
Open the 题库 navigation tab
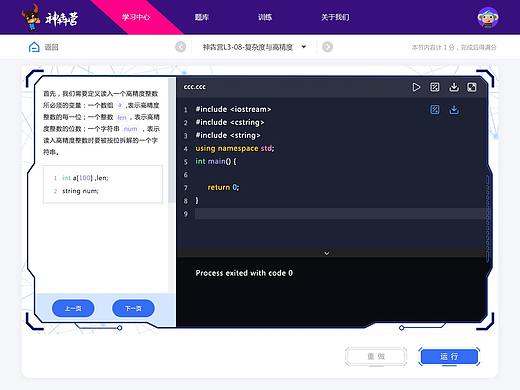pos(201,17)
